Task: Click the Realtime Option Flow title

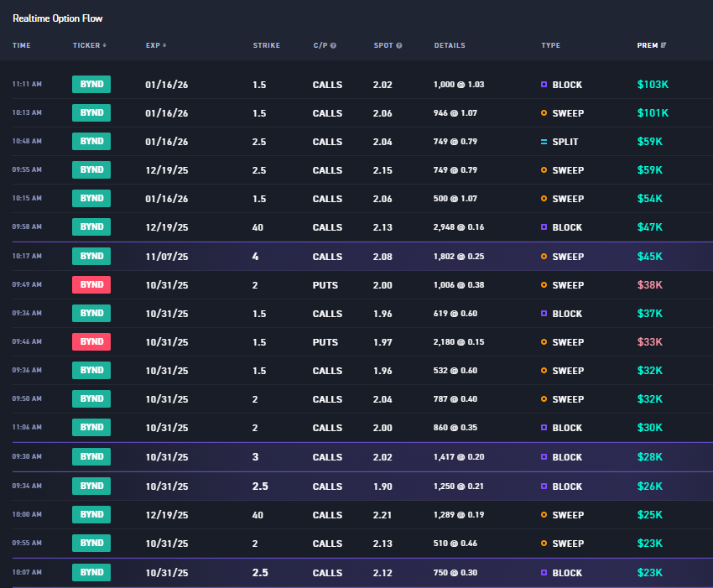Action: (58, 18)
